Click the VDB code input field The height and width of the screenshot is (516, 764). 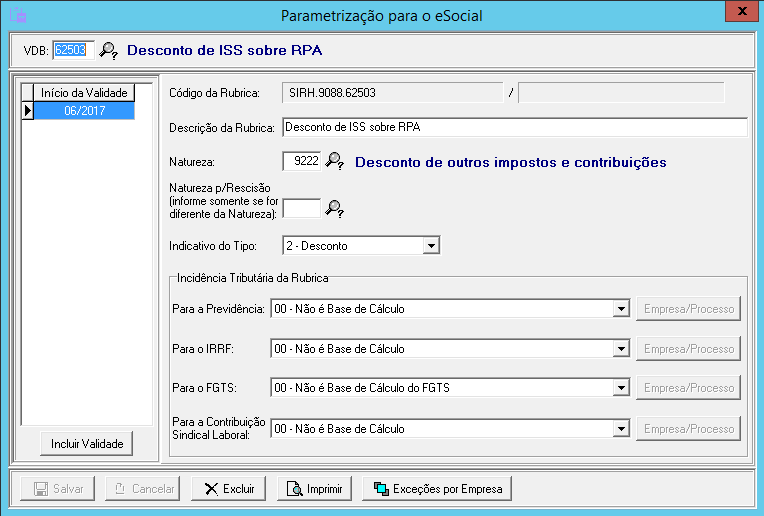pyautogui.click(x=73, y=50)
